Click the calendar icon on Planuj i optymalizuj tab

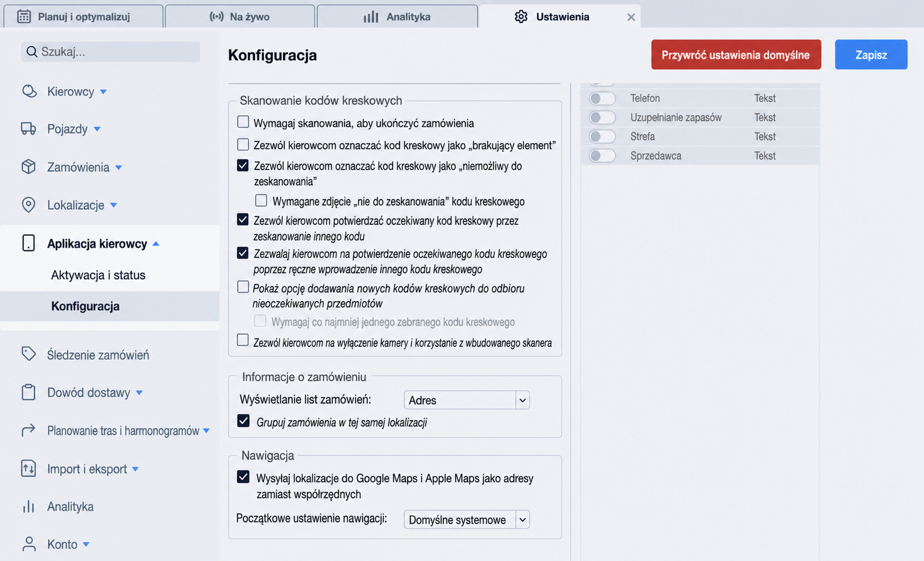coord(24,17)
